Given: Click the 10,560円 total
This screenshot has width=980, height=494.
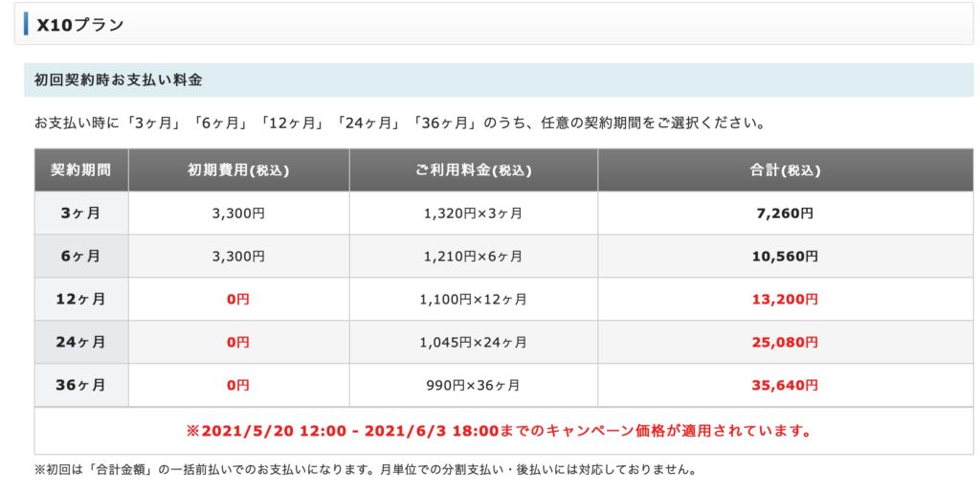Looking at the screenshot, I should 785,257.
